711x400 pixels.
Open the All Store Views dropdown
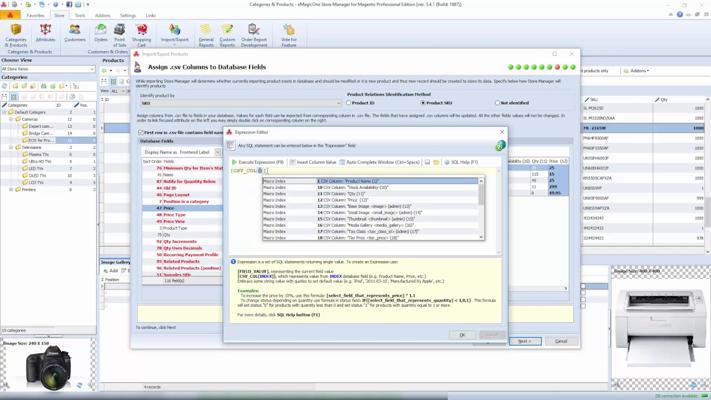[x=48, y=69]
